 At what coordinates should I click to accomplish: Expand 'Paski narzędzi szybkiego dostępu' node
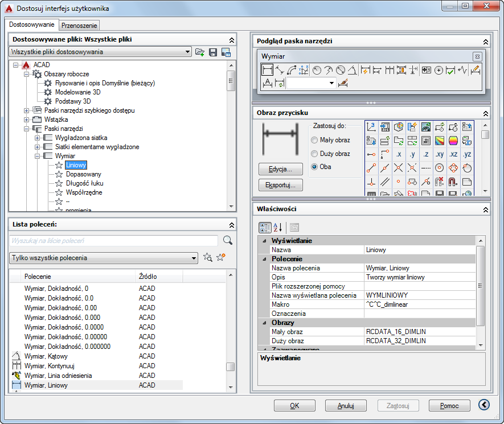click(x=26, y=110)
